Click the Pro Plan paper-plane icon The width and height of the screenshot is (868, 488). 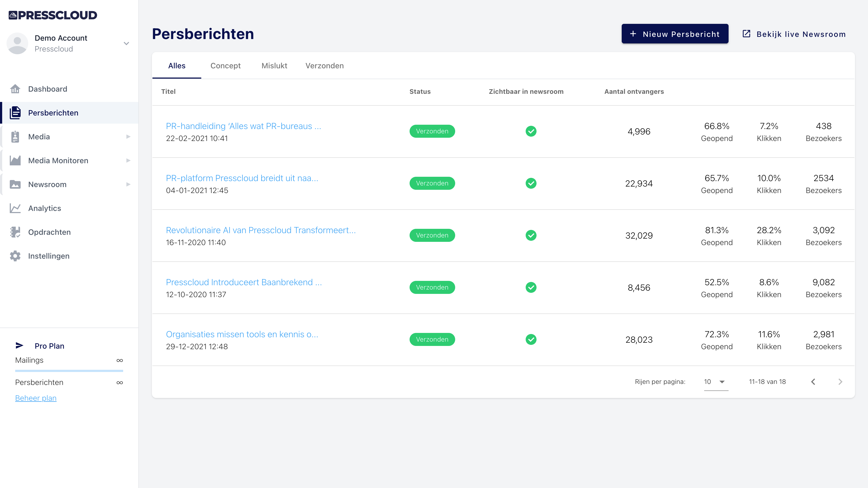pyautogui.click(x=20, y=346)
